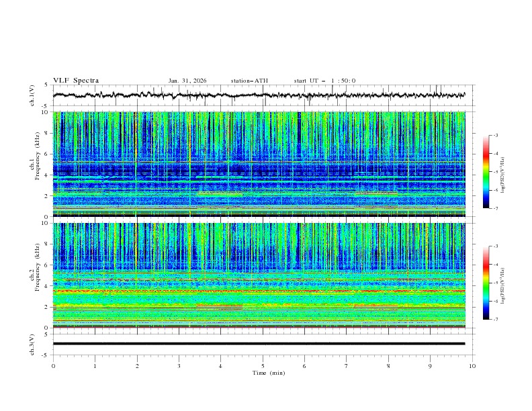Click the 'start UT = 1:50:0' label
The height and width of the screenshot is (411, 532).
324,81
